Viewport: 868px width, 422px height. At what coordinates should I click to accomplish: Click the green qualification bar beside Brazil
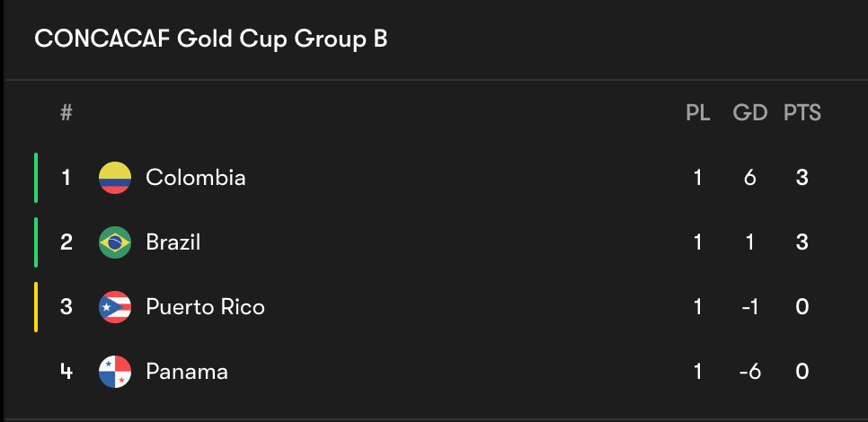(x=36, y=242)
